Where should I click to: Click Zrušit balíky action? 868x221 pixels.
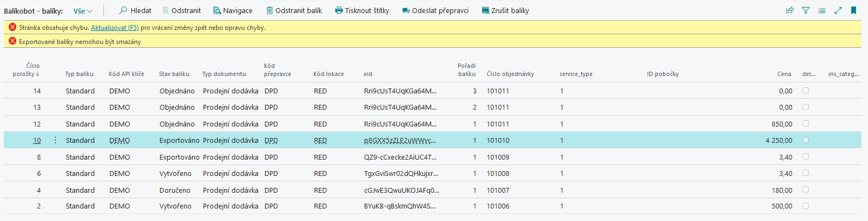(505, 10)
